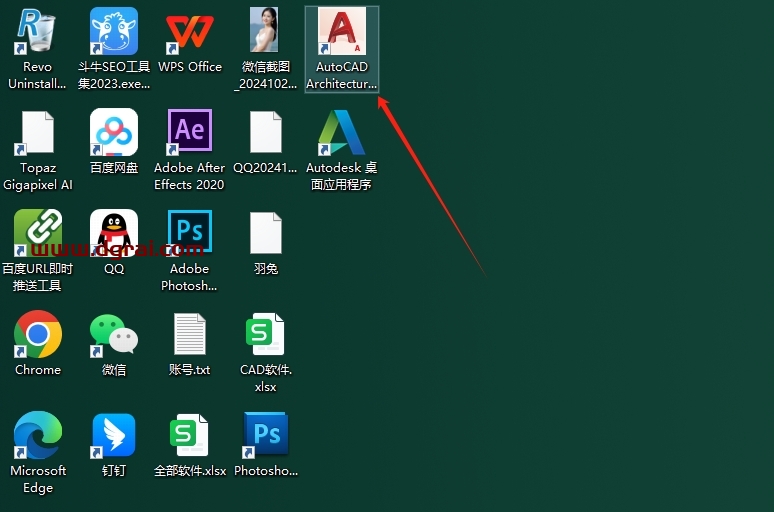Select the QQ20241 blank file icon
This screenshot has height=512, width=774.
coord(266,132)
